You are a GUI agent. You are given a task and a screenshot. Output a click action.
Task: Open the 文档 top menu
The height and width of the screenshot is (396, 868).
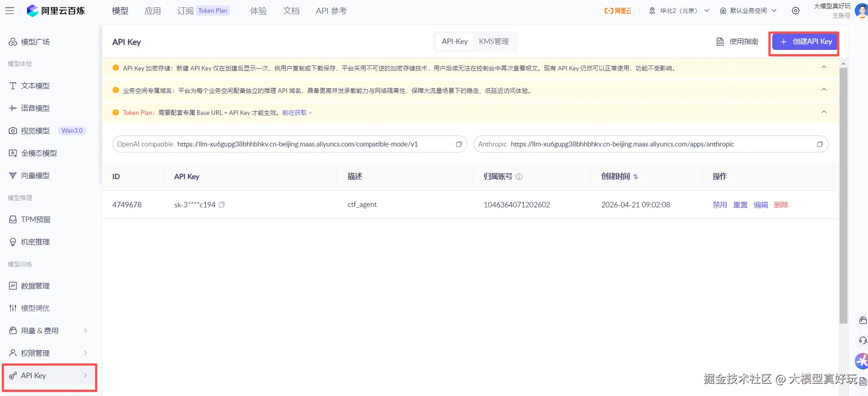(291, 11)
